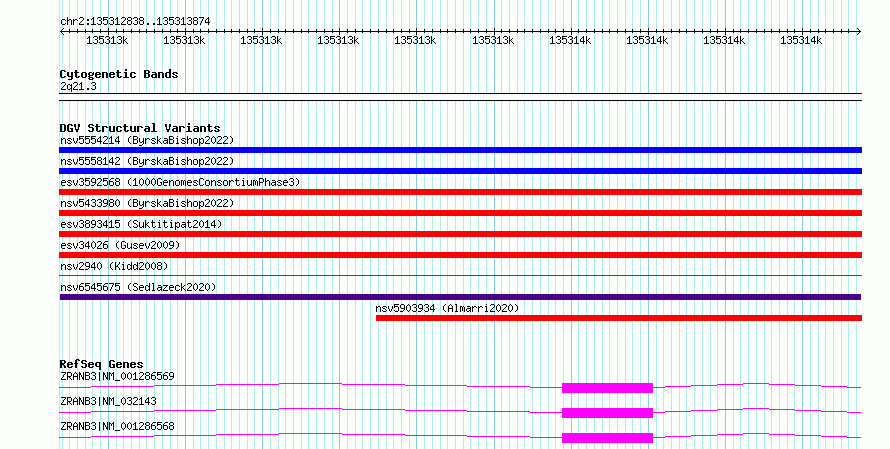Click the RefSeq Genes track heading
890x449 pixels.
click(102, 364)
